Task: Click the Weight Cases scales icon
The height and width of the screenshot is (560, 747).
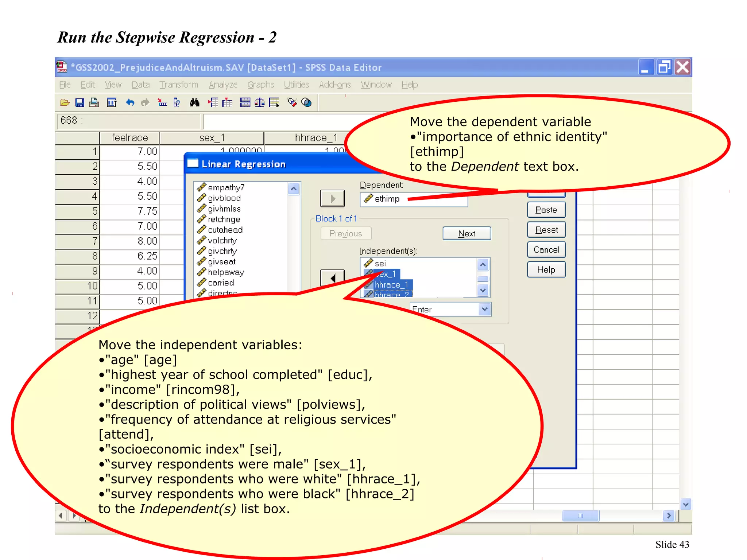Action: click(260, 103)
